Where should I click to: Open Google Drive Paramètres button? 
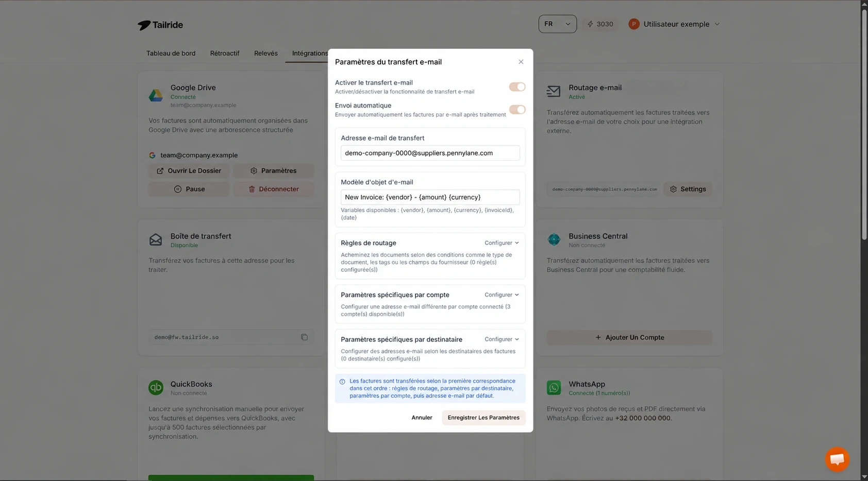pos(273,171)
